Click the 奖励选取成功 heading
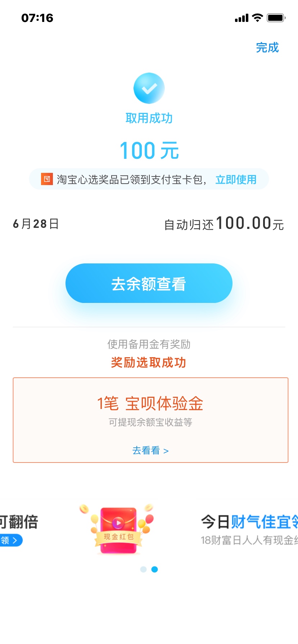The image size is (298, 644). pos(148,362)
